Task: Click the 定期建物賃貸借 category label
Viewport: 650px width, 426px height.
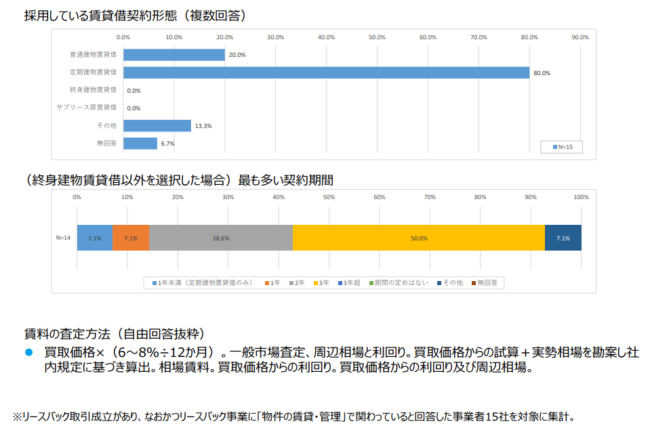Action: [93, 72]
